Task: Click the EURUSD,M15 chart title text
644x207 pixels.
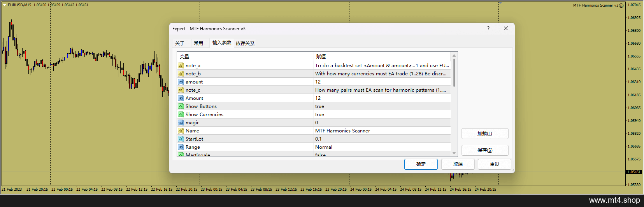Action: click(19, 5)
